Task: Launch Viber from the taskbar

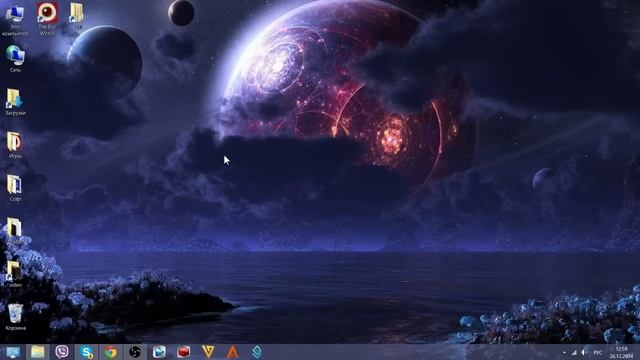Action: click(x=62, y=352)
